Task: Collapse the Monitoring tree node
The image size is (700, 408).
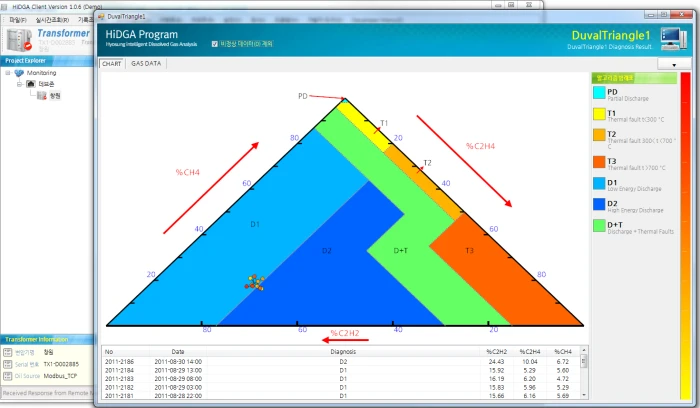Action: click(x=8, y=73)
